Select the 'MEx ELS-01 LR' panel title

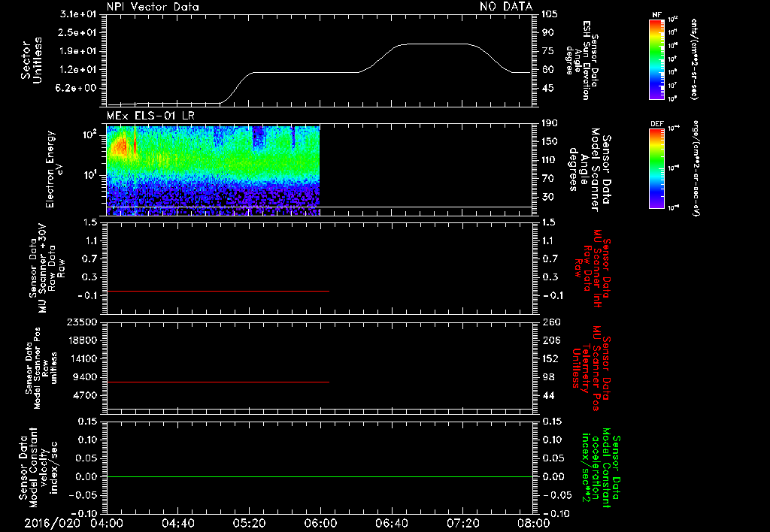click(150, 116)
